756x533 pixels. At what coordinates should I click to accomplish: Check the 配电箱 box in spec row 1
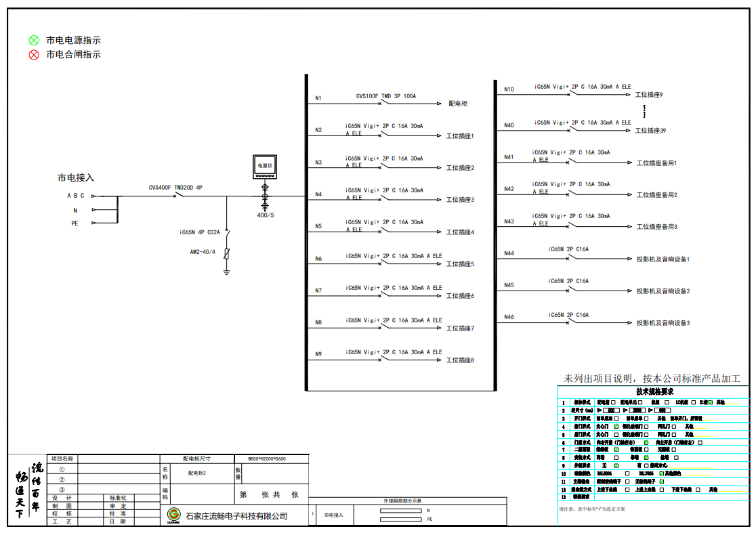coord(613,402)
